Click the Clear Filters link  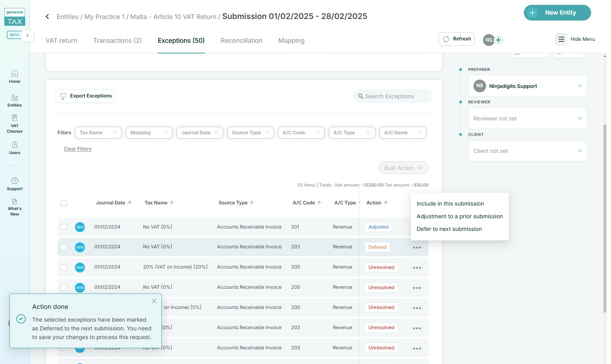pos(78,149)
